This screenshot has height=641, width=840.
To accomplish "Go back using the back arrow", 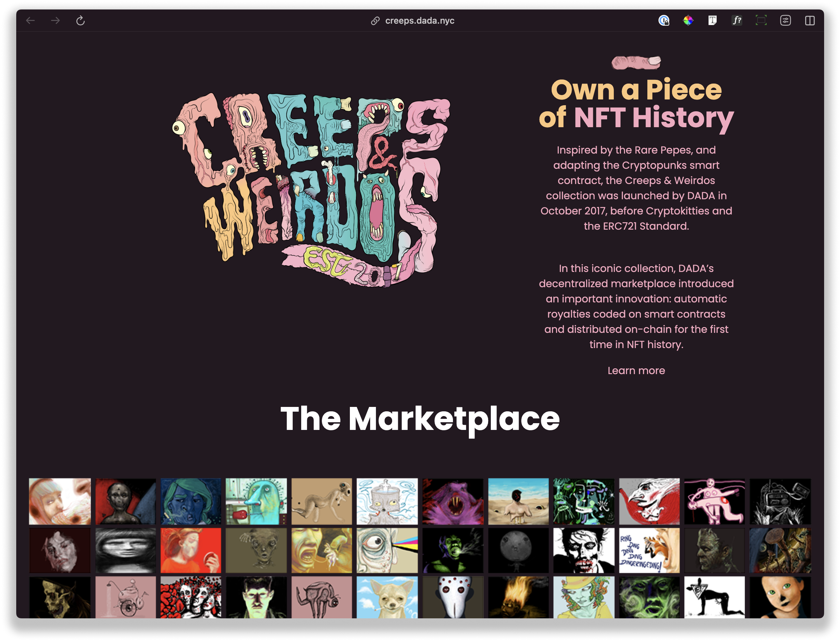I will (x=30, y=21).
